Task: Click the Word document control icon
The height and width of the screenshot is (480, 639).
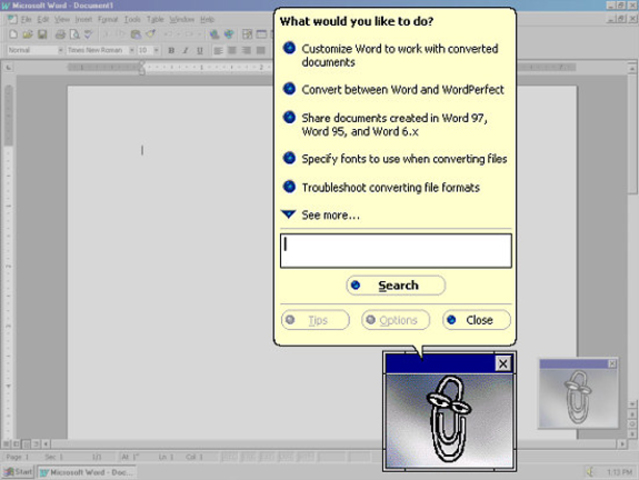Action: pyautogui.click(x=12, y=19)
